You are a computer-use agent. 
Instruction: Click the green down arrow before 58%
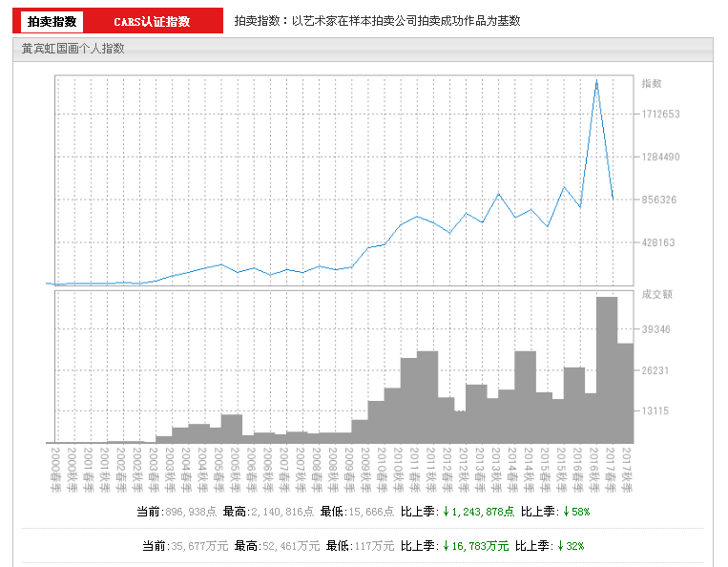(x=564, y=512)
